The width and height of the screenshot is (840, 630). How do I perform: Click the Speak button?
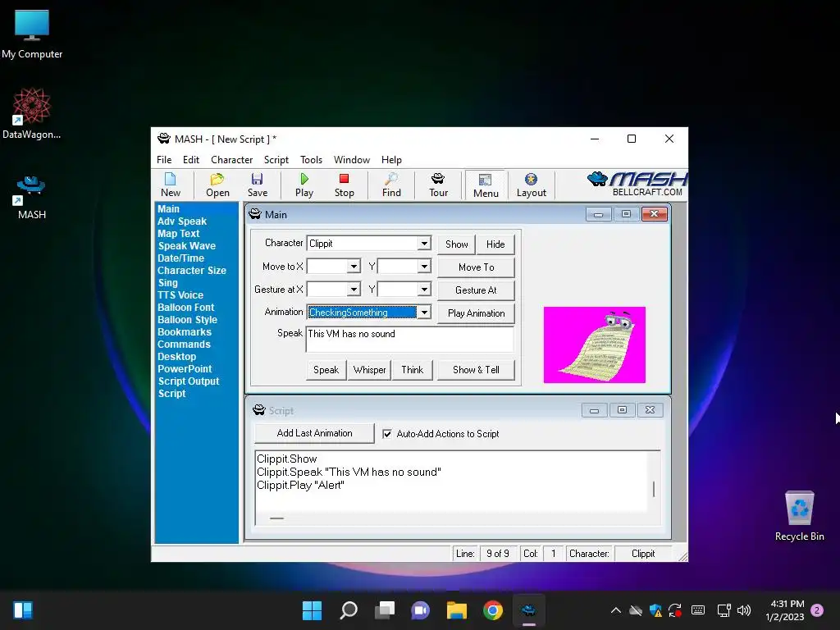tap(326, 370)
